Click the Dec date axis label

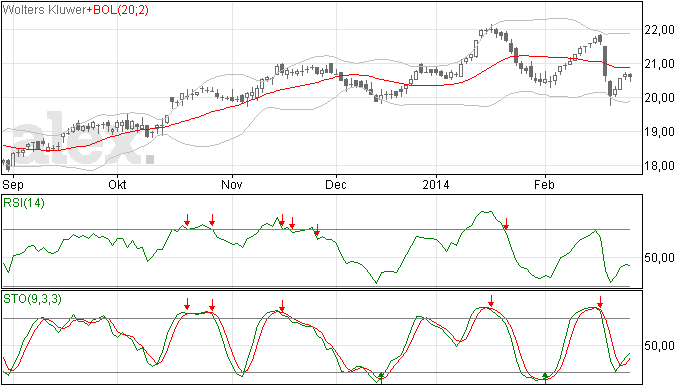pyautogui.click(x=336, y=184)
